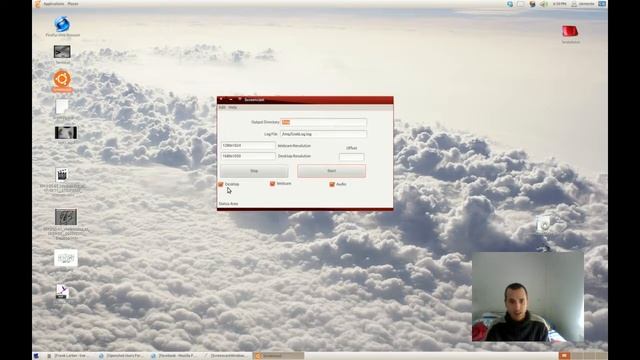This screenshot has height=360, width=640.
Task: Select the highlighted orange Ubuntu logo desktop icon
Action: 62,79
